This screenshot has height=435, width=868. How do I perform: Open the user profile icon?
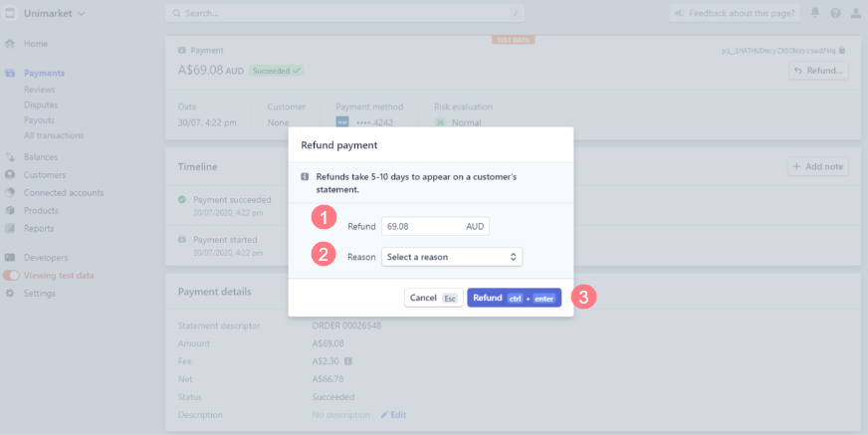pyautogui.click(x=856, y=14)
